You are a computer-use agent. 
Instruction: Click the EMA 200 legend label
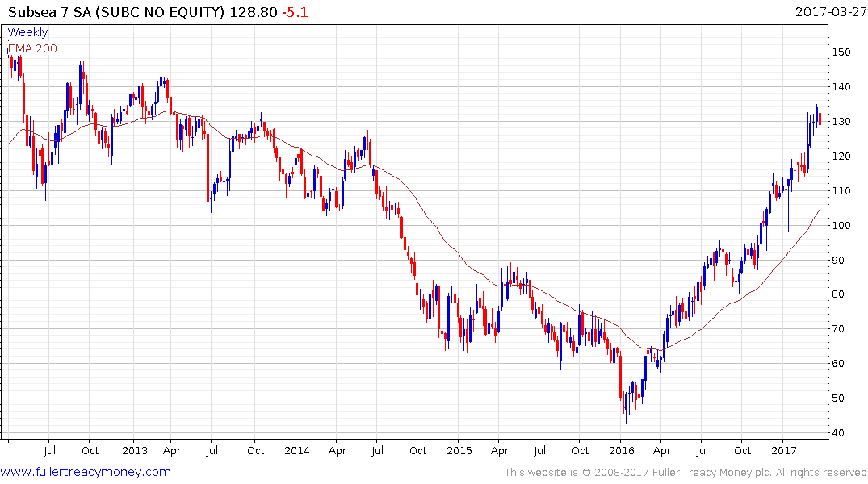32,48
